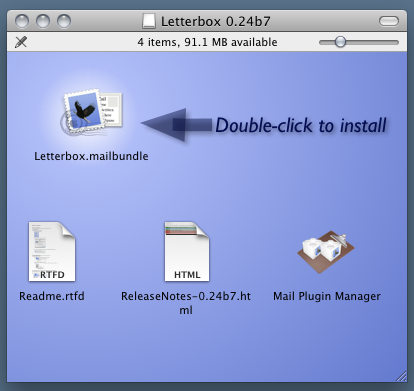414x391 pixels.
Task: Click the Readme.rtfd file name label
Action: (52, 296)
